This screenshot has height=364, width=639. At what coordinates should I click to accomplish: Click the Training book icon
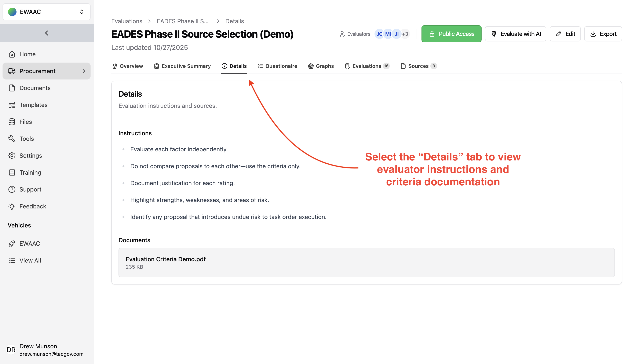[x=12, y=172]
